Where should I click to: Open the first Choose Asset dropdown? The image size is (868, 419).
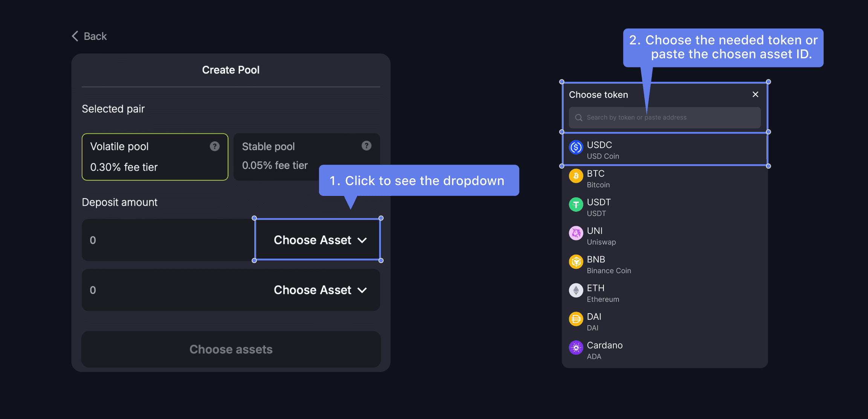point(318,240)
